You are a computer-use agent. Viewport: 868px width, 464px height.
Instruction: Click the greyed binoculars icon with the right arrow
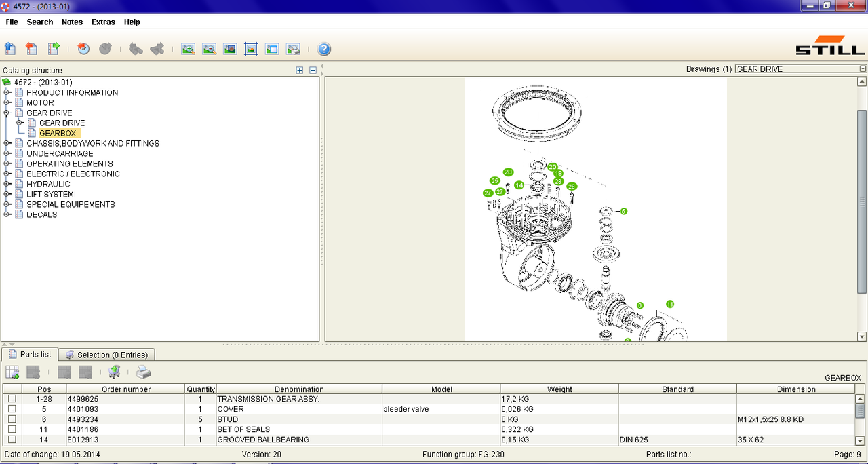click(157, 49)
